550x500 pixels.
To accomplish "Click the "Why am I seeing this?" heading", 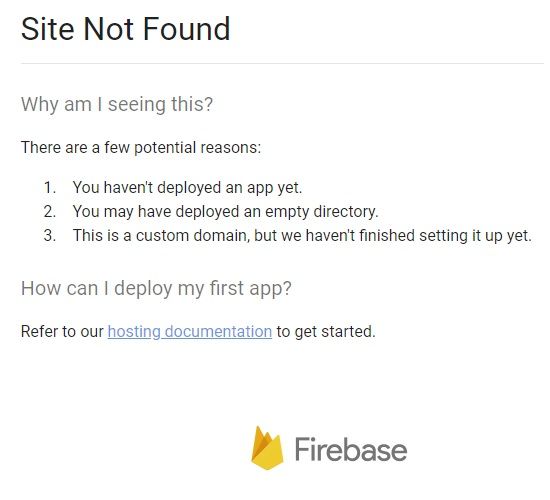I will tap(117, 105).
